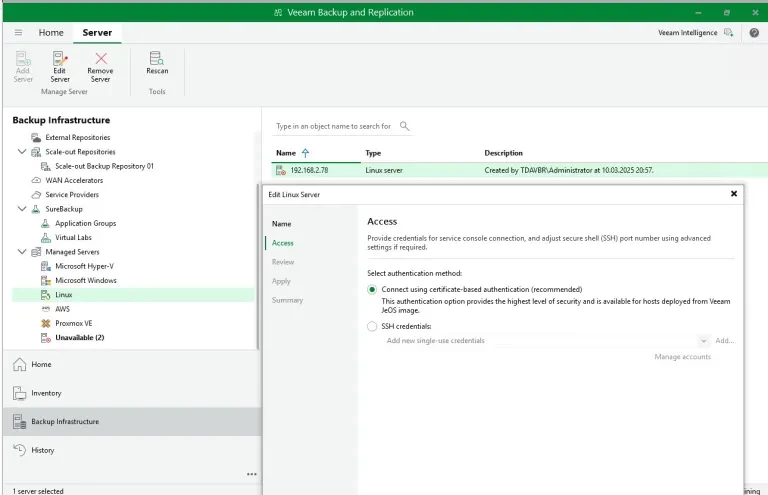Click the Proxmox VE orange icon
The width and height of the screenshot is (768, 495).
click(46, 323)
